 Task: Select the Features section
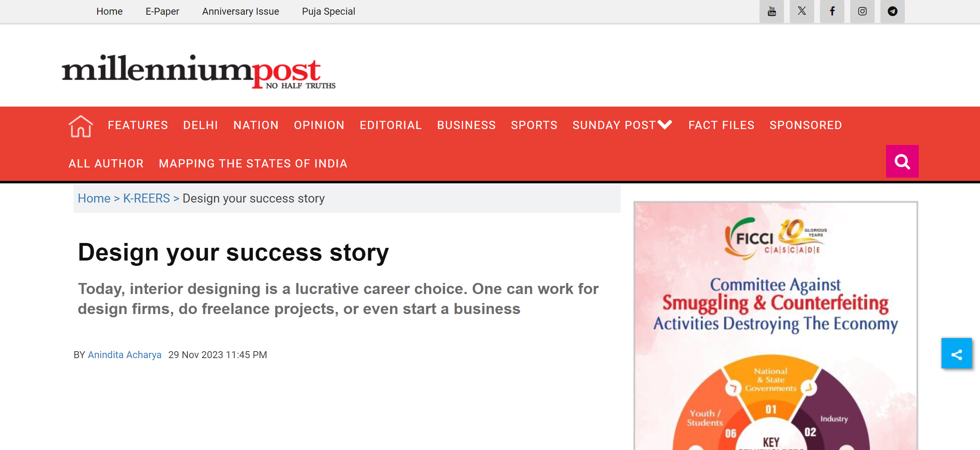[138, 125]
